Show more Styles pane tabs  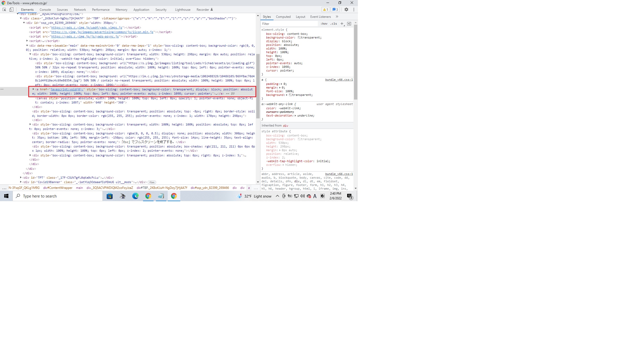[x=337, y=17]
